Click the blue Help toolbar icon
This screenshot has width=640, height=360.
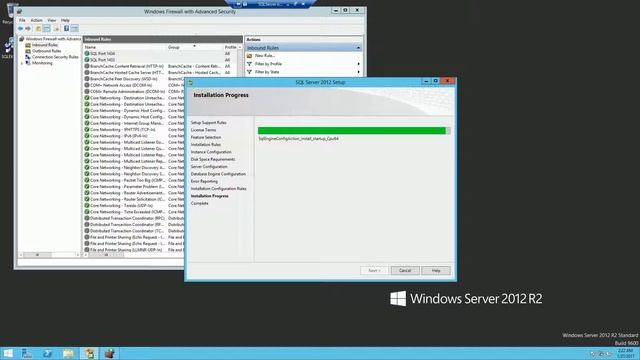coord(66,29)
